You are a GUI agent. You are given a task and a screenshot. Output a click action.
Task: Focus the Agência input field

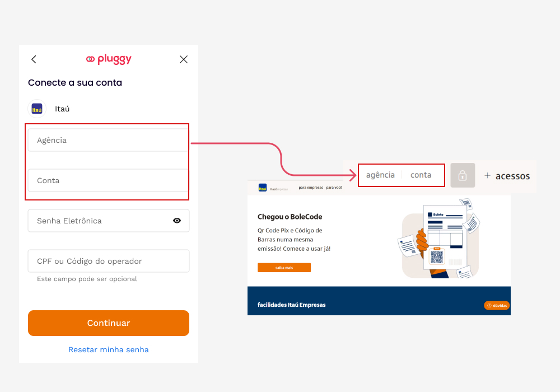coord(108,141)
